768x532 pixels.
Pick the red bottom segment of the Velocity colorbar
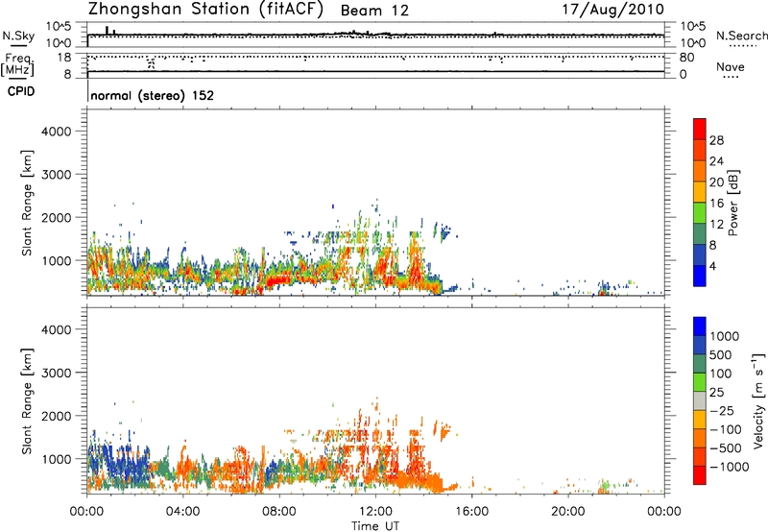pos(700,475)
